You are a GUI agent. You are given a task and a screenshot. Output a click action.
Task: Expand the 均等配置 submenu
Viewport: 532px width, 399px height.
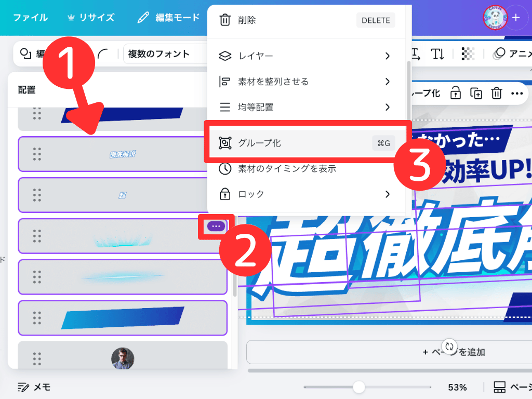click(x=307, y=107)
